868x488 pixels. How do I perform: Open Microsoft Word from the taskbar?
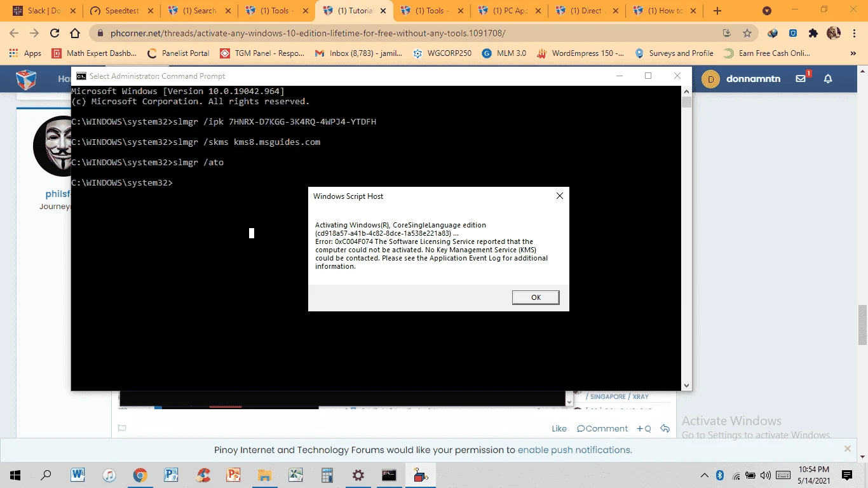[x=78, y=475]
